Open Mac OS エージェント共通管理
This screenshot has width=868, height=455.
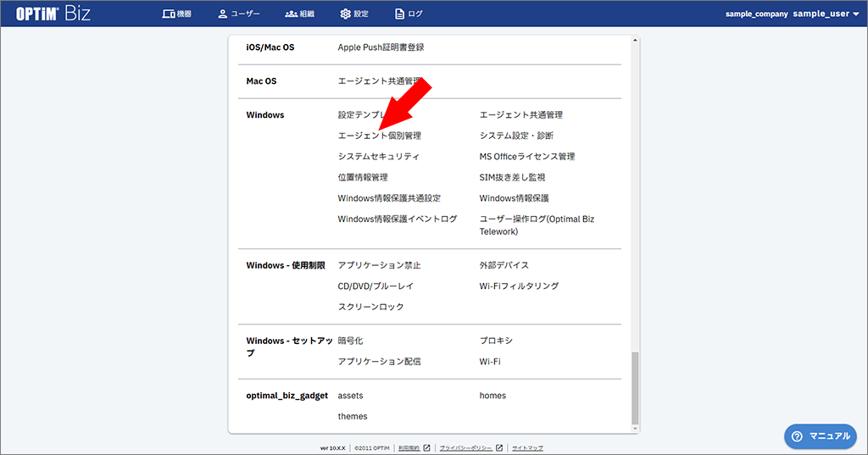click(380, 81)
